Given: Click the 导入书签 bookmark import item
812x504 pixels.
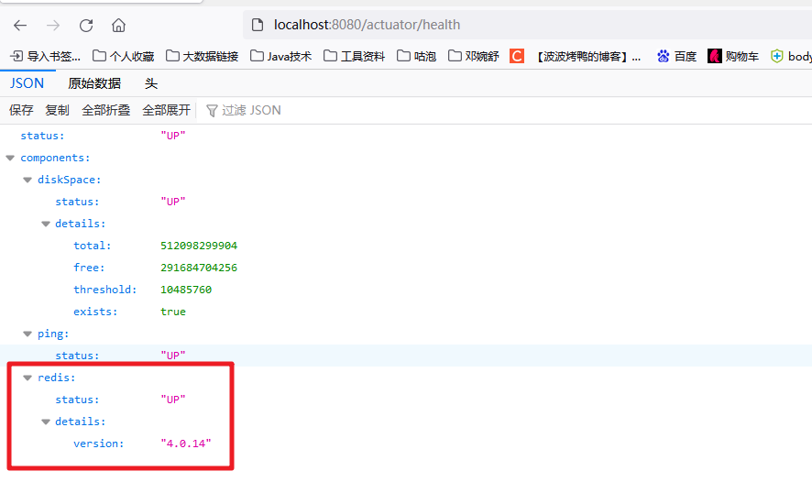Looking at the screenshot, I should tap(45, 56).
